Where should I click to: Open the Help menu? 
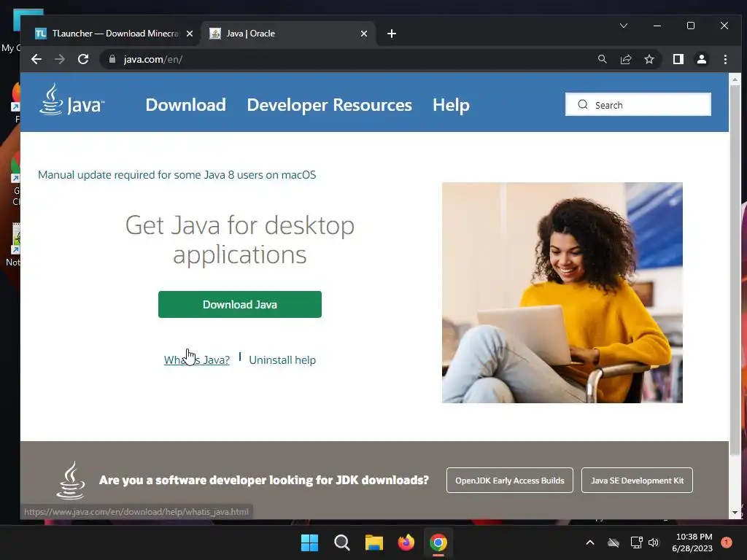tap(451, 105)
